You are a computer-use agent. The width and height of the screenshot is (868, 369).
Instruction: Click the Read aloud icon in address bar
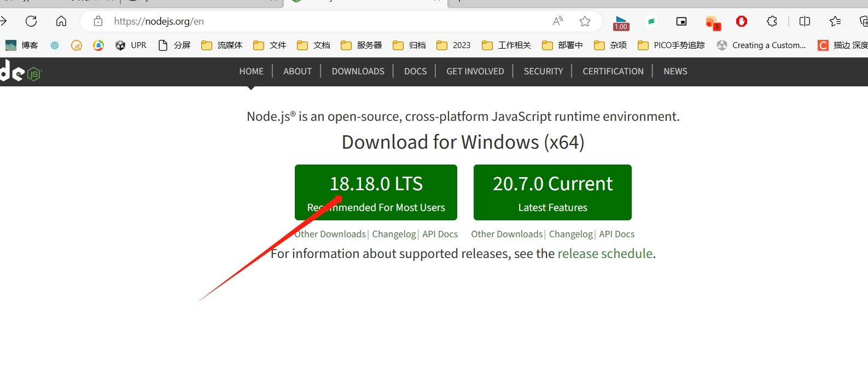pos(558,21)
